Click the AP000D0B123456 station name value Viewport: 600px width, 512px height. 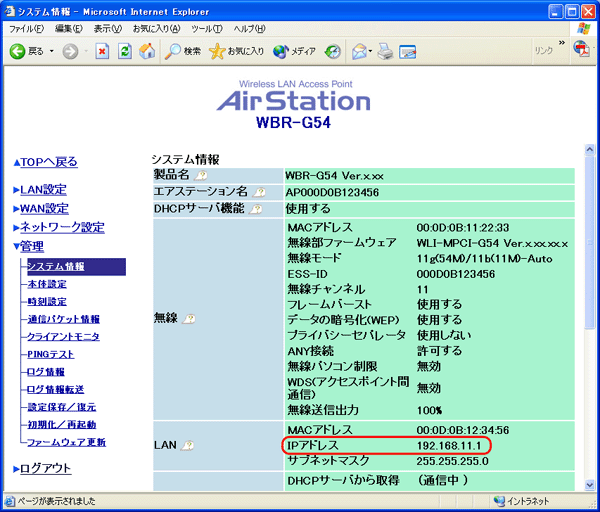pyautogui.click(x=332, y=192)
